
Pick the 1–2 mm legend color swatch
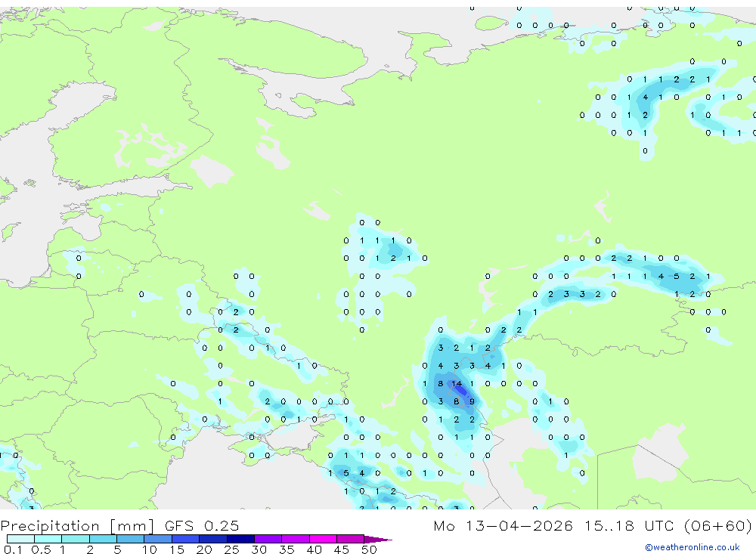[x=76, y=539]
